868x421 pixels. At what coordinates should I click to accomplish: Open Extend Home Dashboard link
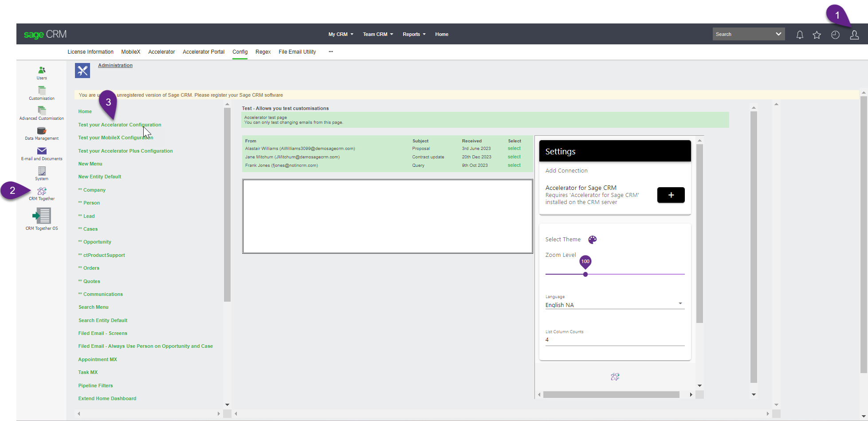pyautogui.click(x=107, y=398)
